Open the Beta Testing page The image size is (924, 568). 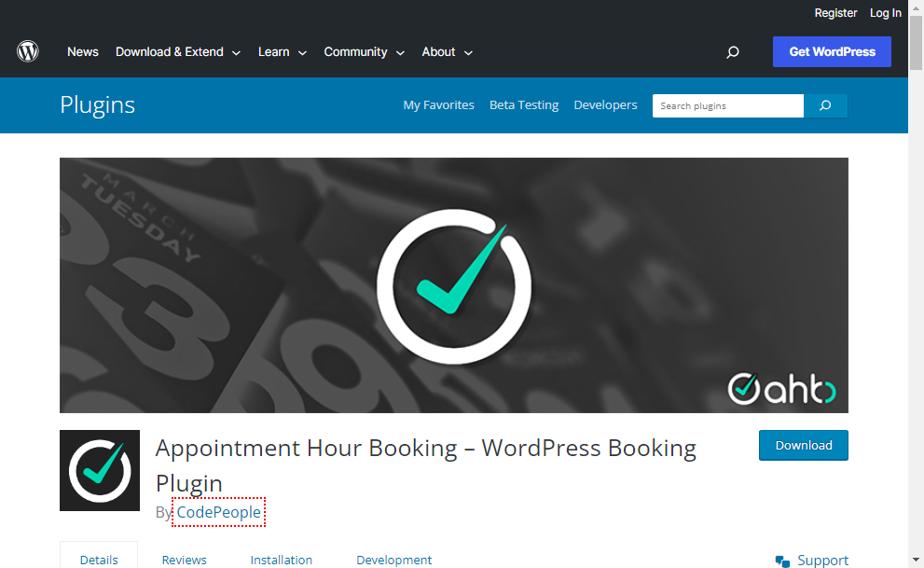524,104
